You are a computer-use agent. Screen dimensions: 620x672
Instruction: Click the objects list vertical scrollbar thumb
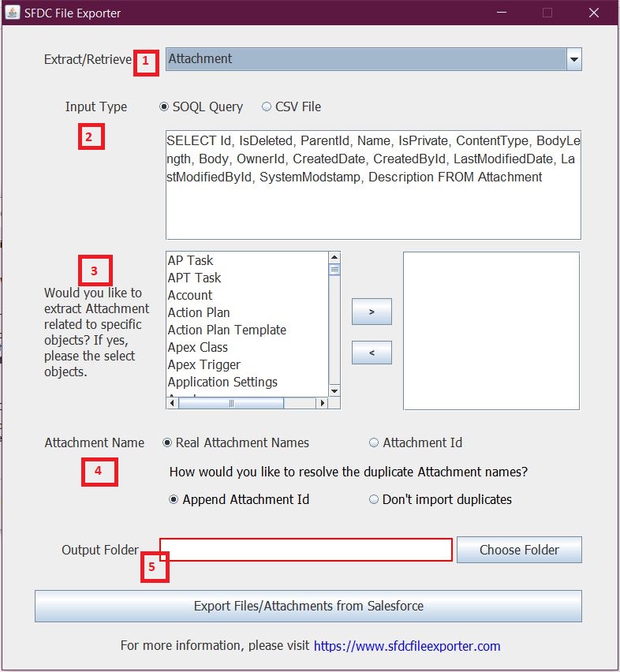point(334,270)
